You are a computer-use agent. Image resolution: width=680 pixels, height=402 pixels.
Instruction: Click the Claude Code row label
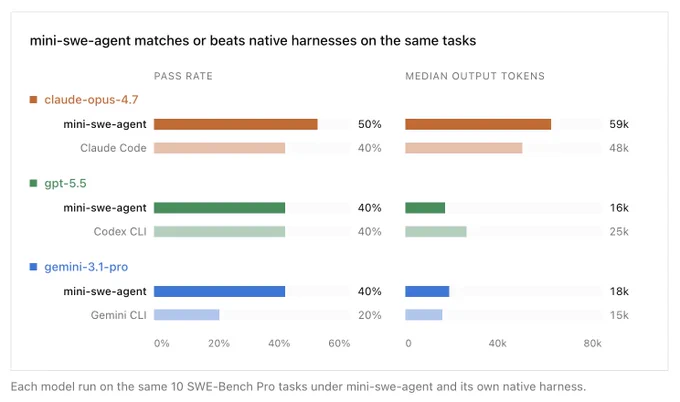[x=113, y=148]
